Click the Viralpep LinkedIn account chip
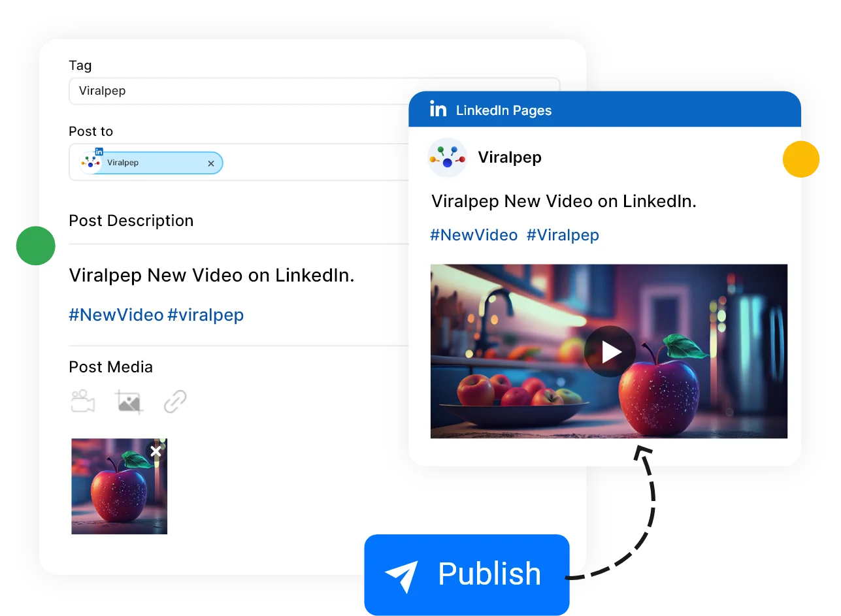 (150, 163)
